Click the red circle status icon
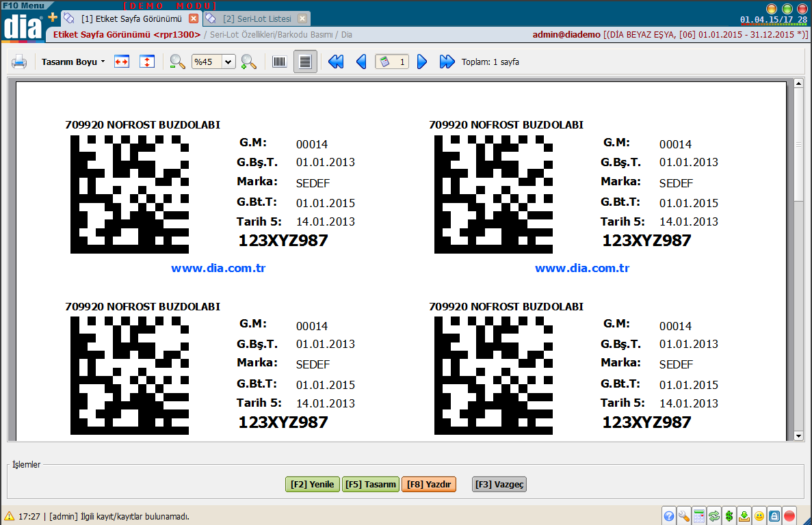 coord(789,516)
